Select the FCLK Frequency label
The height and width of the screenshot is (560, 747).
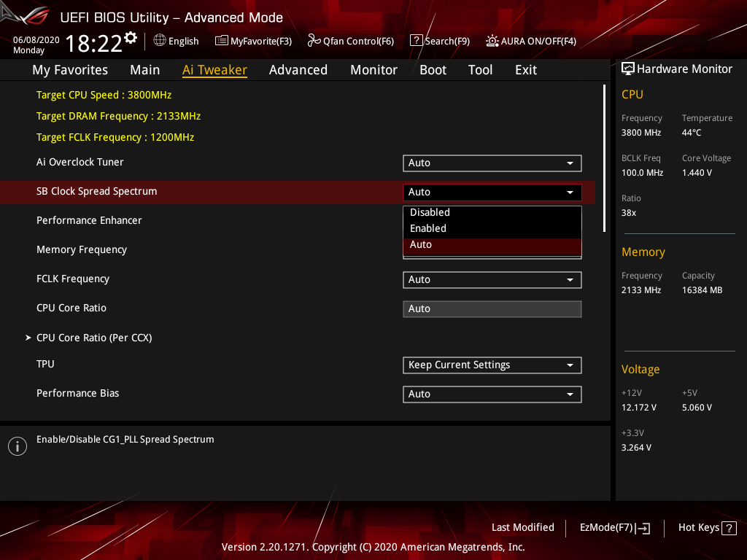73,279
